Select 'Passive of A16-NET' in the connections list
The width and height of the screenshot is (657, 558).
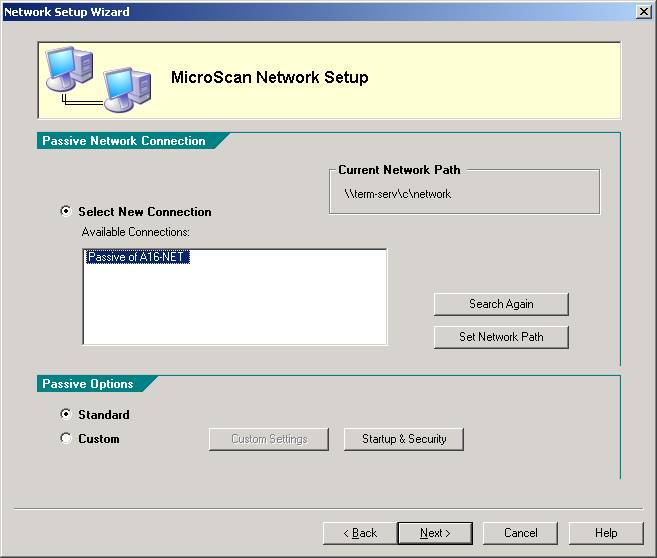click(x=137, y=257)
